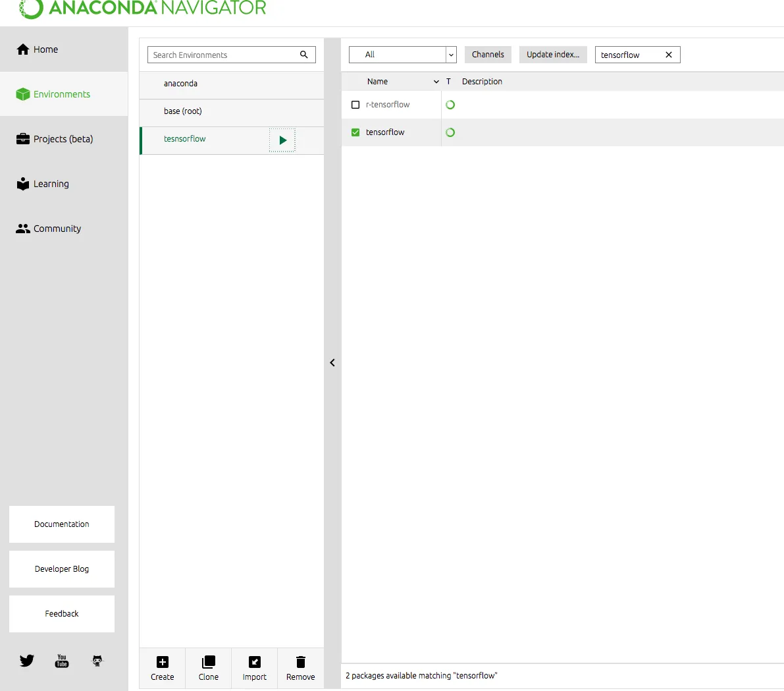Uncheck the tensorflow package checkbox
The image size is (784, 691).
[x=355, y=132]
